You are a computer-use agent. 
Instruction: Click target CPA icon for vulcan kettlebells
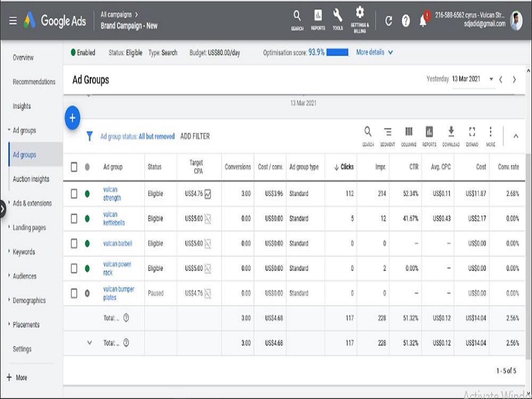(207, 219)
